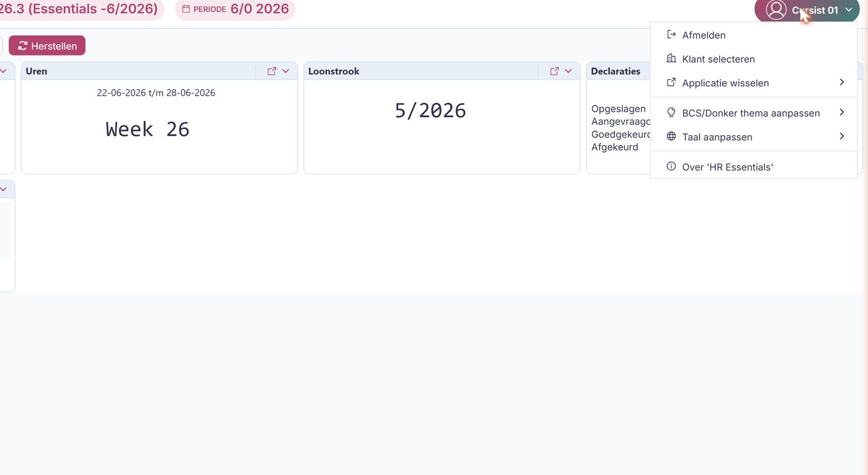Click the Afmelden sign-out icon

pos(671,35)
